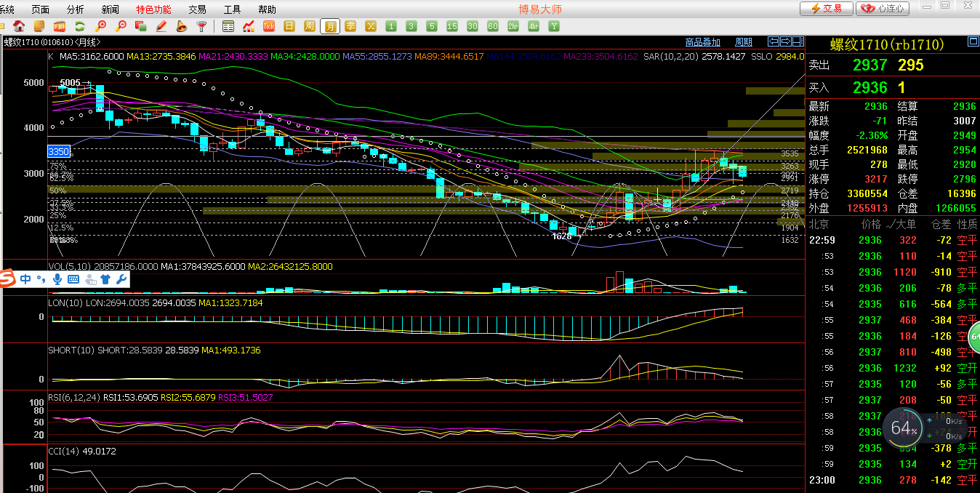Viewport: 980px width, 493px height.
Task: Zoom out with the minus magnifier
Action: pos(121,26)
